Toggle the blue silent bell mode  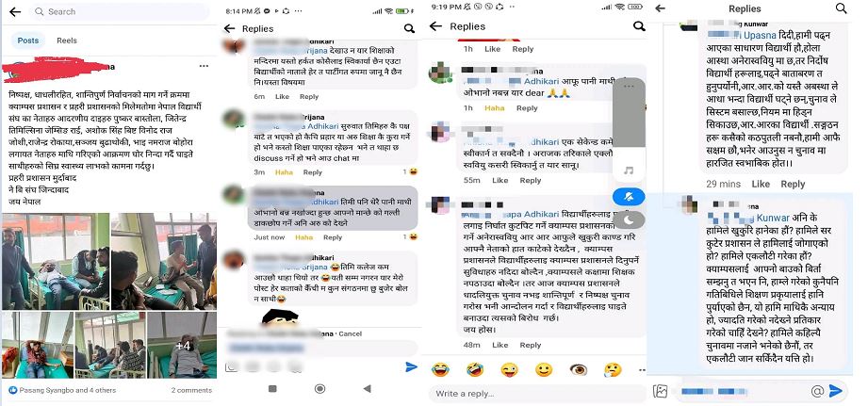pyautogui.click(x=629, y=196)
